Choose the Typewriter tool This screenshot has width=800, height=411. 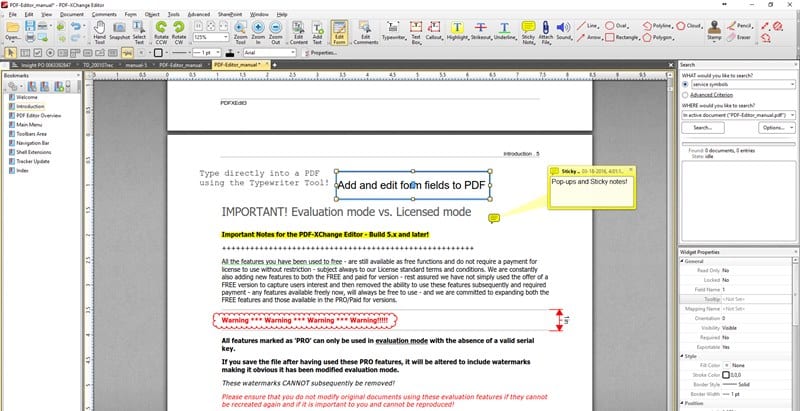393,32
